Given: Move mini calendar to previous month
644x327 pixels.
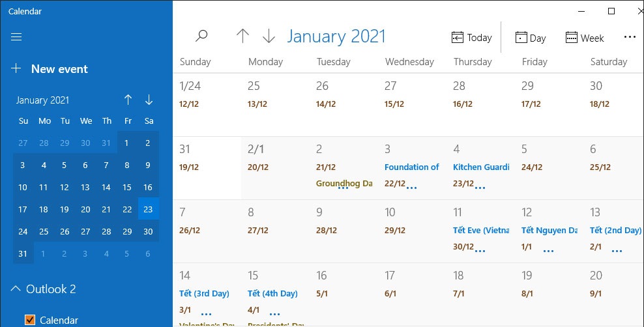Looking at the screenshot, I should 128,100.
